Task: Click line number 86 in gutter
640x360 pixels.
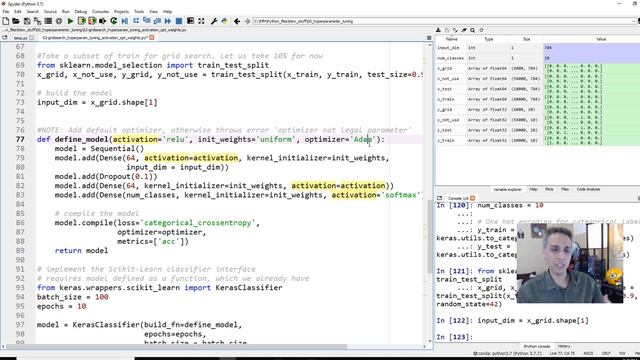Action: click(20, 223)
